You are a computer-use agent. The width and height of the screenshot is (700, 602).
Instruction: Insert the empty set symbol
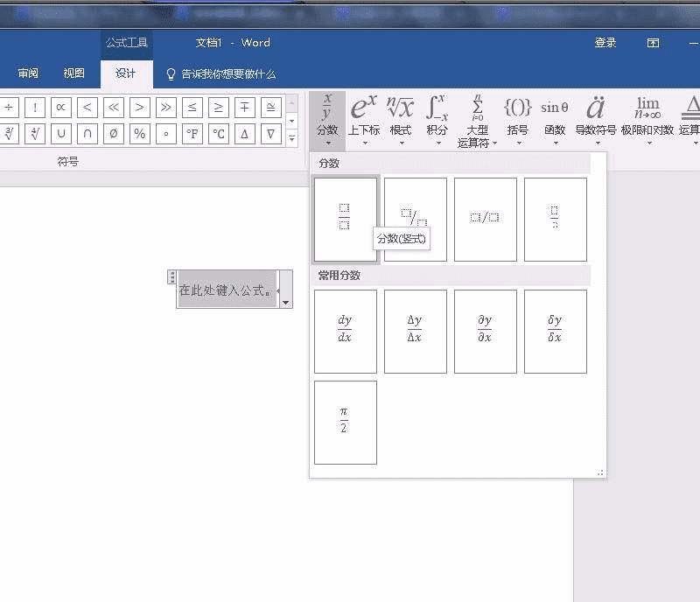tap(114, 134)
